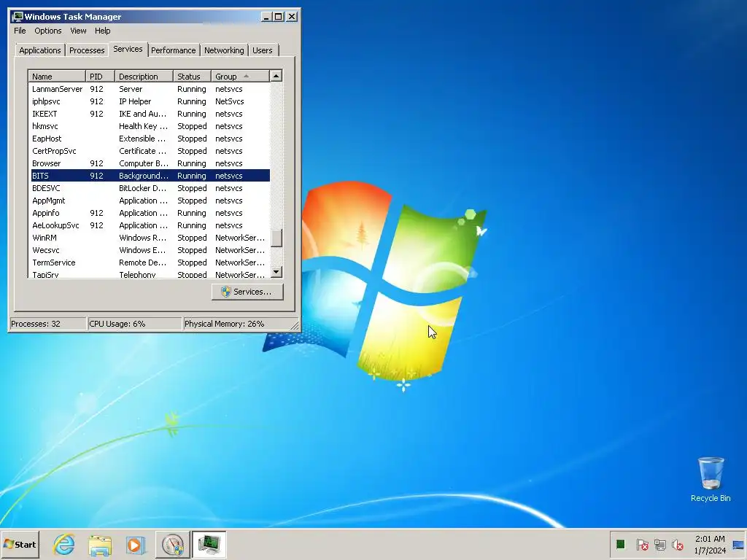Select the Appinfo service row

[x=150, y=213]
